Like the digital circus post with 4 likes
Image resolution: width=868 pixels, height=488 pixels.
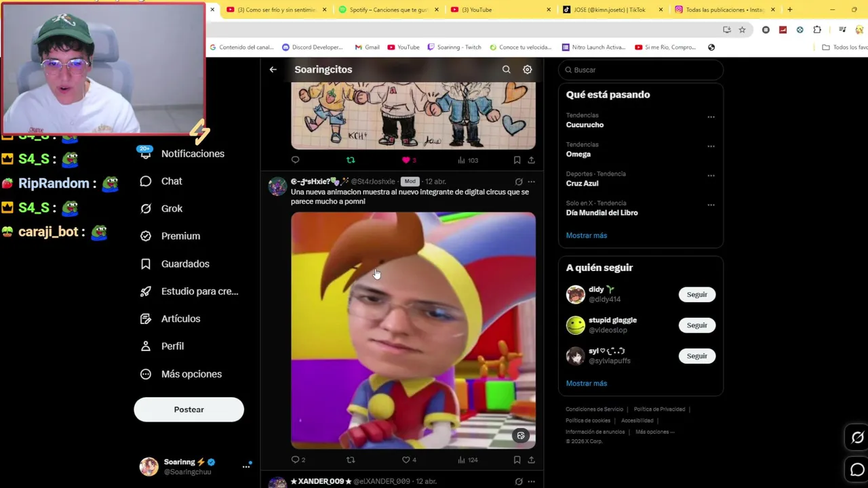409,460
